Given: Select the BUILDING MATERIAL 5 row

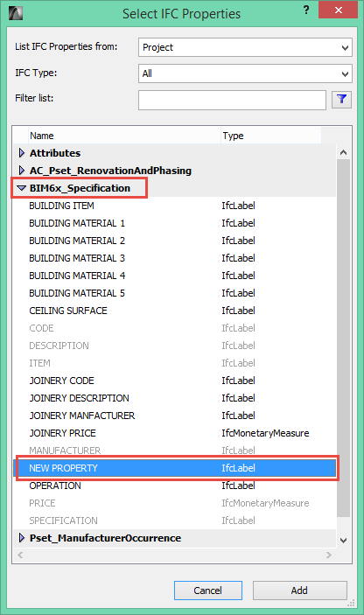Looking at the screenshot, I should point(175,293).
